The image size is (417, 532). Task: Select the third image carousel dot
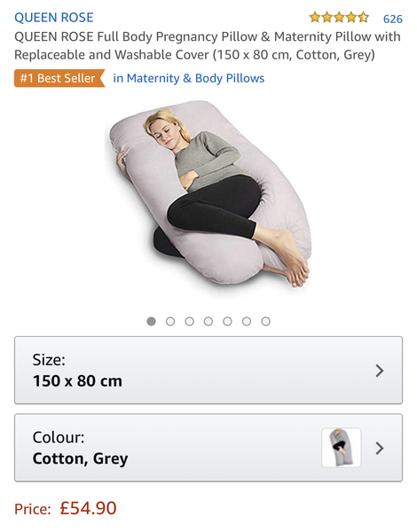coord(190,321)
